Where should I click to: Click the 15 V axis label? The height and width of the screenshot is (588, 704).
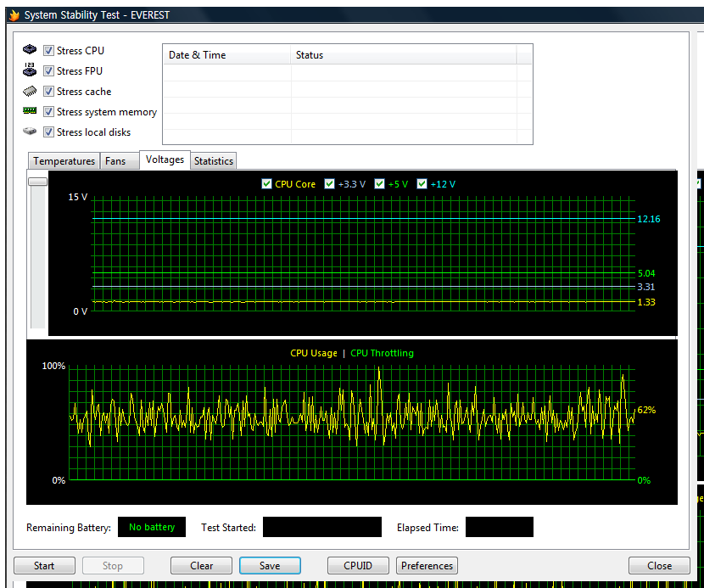[x=78, y=197]
